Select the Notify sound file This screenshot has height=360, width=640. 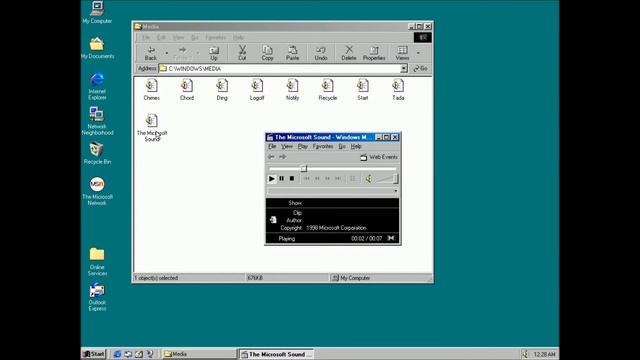tap(292, 90)
